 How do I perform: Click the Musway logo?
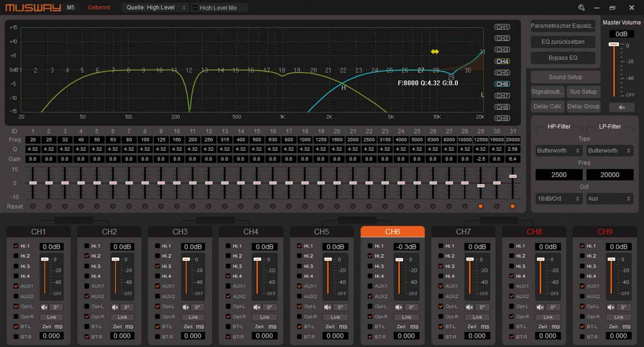(33, 8)
